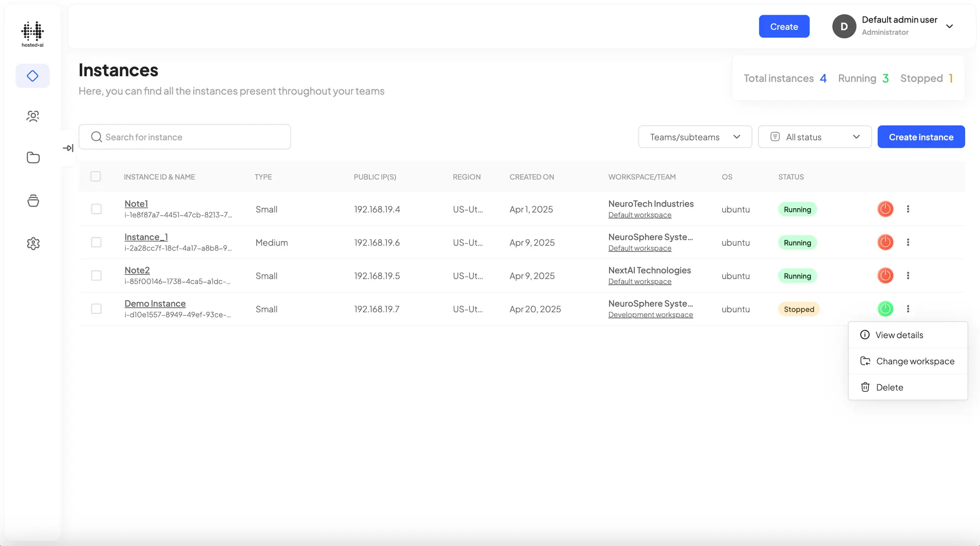
Task: Open Settings via the gear icon
Action: click(33, 243)
